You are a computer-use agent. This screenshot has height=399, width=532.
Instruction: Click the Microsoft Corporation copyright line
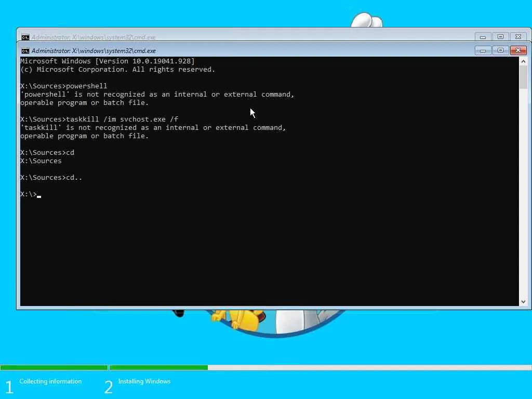click(118, 70)
